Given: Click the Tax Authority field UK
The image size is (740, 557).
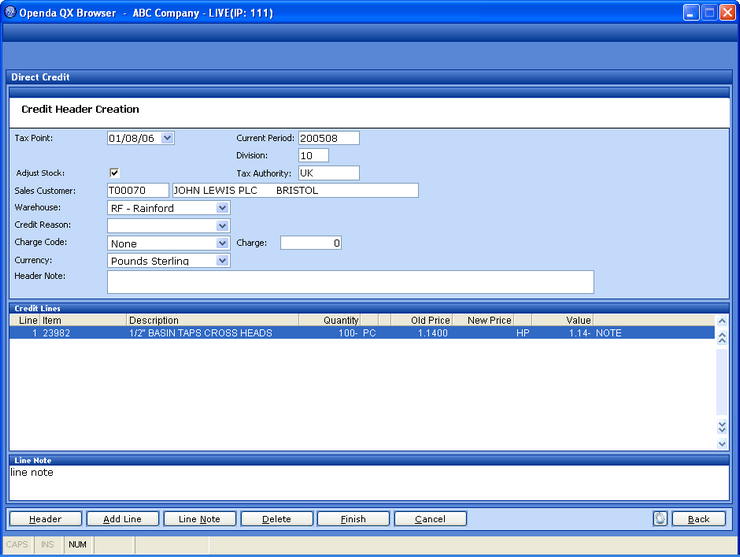Looking at the screenshot, I should click(329, 173).
